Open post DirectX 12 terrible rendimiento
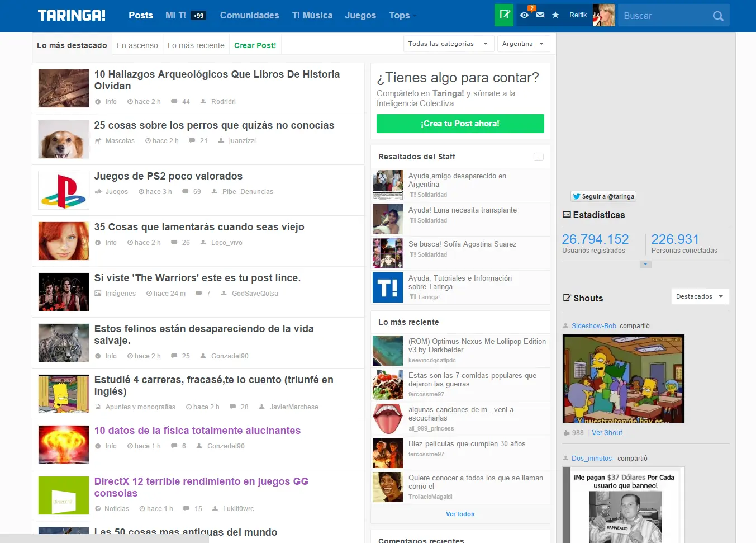The image size is (756, 543). (x=201, y=487)
